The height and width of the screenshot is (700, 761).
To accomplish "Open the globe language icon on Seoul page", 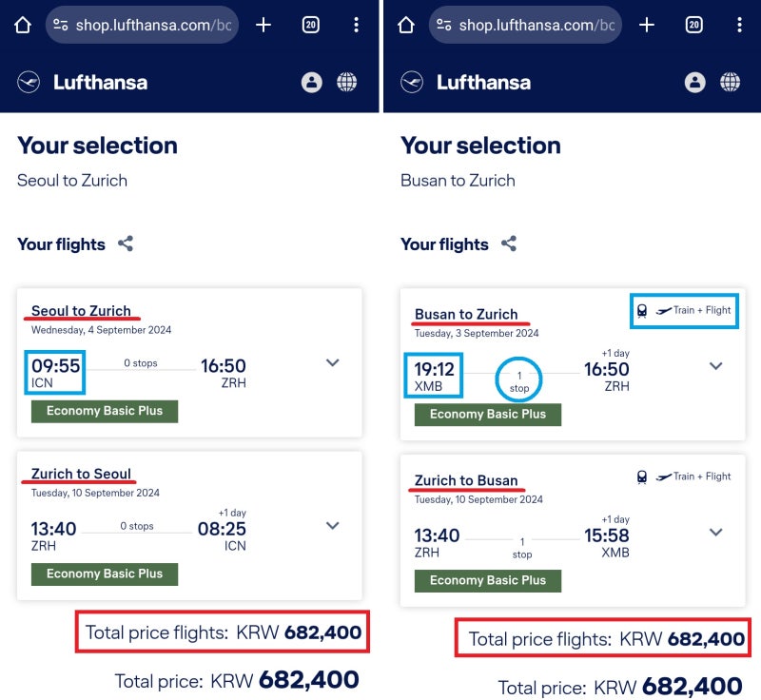I will [346, 82].
